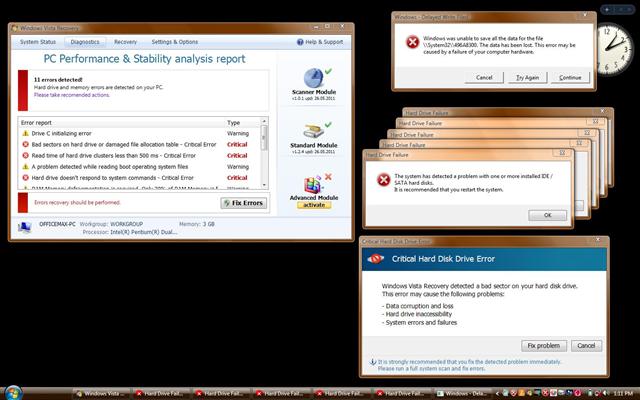Click the download arrow icon beside strongly recommended note
This screenshot has height=400, width=640.
coord(372,362)
